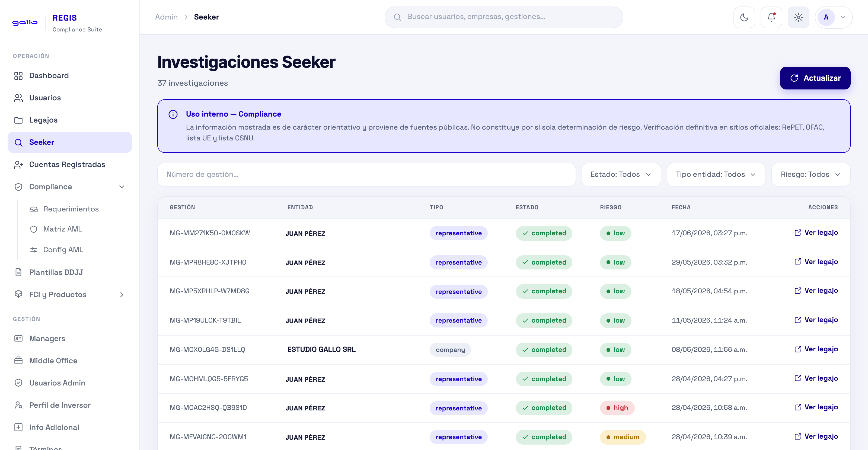Focus the Buscar usuarios search field
The height and width of the screenshot is (450, 868).
click(x=504, y=17)
